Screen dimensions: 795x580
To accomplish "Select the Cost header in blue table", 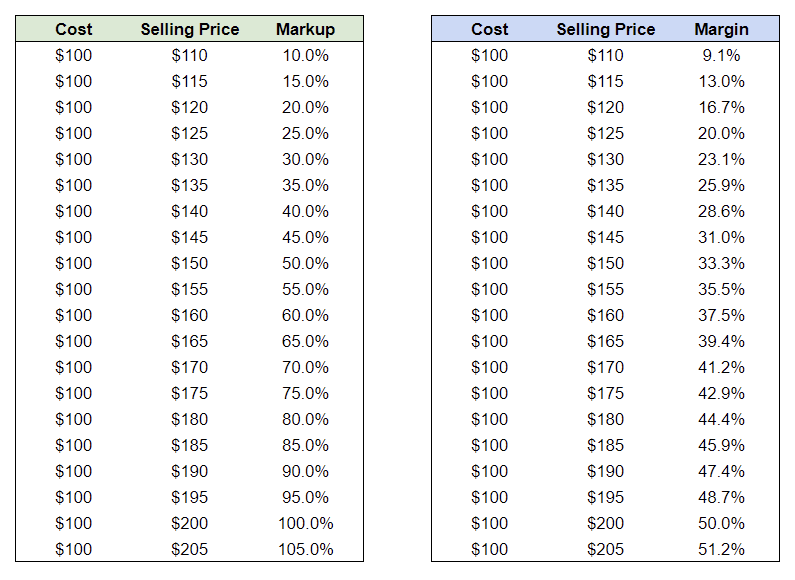I will click(x=489, y=29).
